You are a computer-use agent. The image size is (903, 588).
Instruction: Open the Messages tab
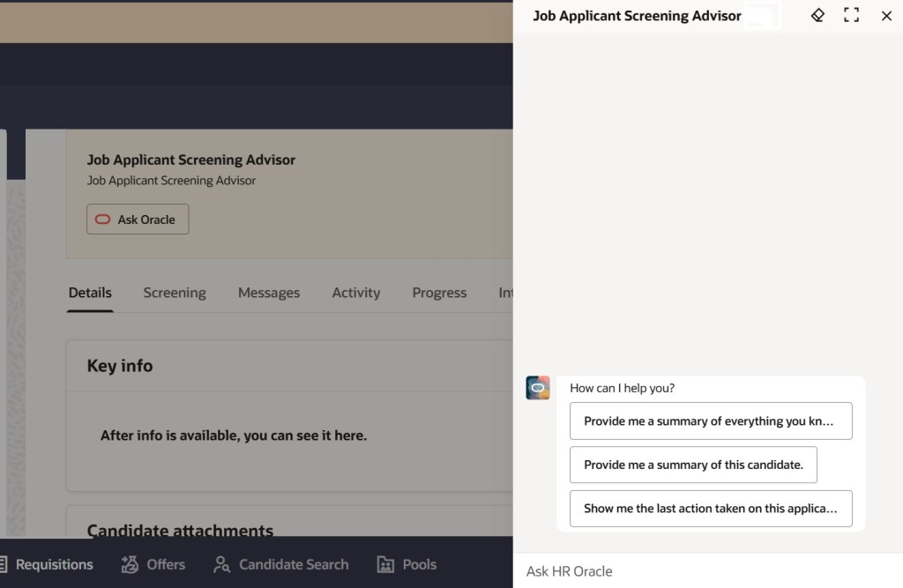(x=269, y=293)
